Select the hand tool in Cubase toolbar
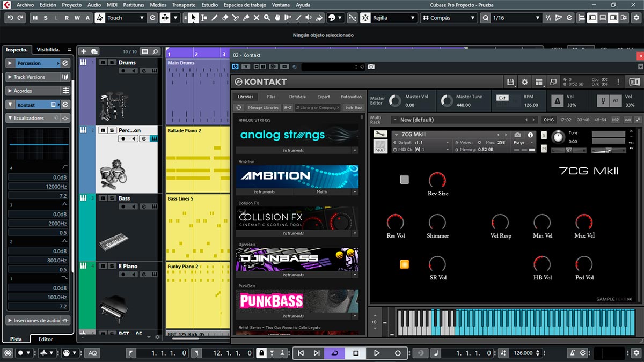Image resolution: width=644 pixels, height=362 pixels. click(277, 18)
